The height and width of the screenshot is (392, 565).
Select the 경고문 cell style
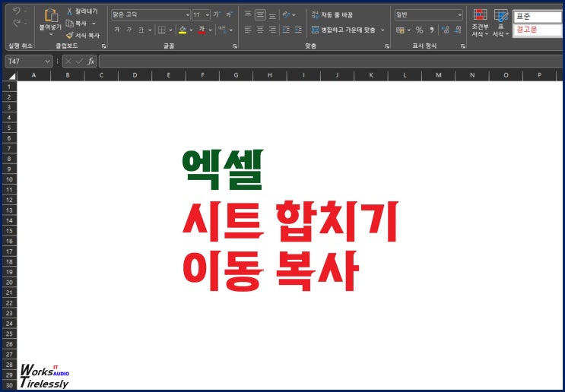[538, 30]
